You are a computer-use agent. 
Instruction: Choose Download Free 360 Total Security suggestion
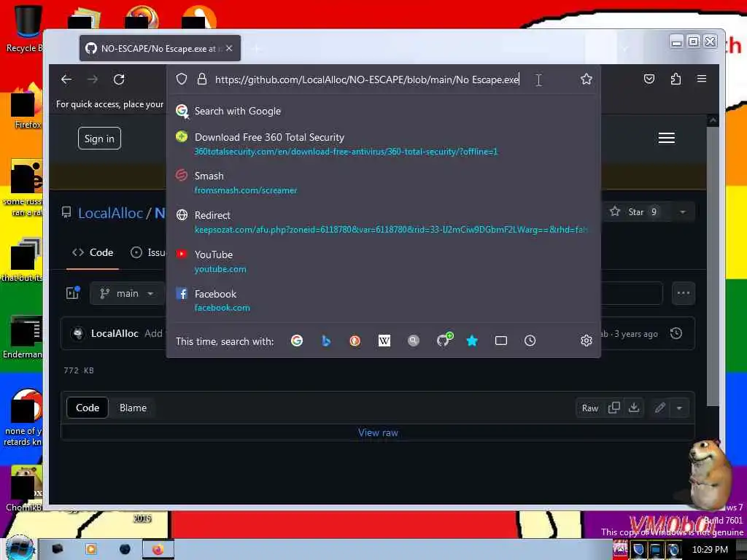click(383, 144)
